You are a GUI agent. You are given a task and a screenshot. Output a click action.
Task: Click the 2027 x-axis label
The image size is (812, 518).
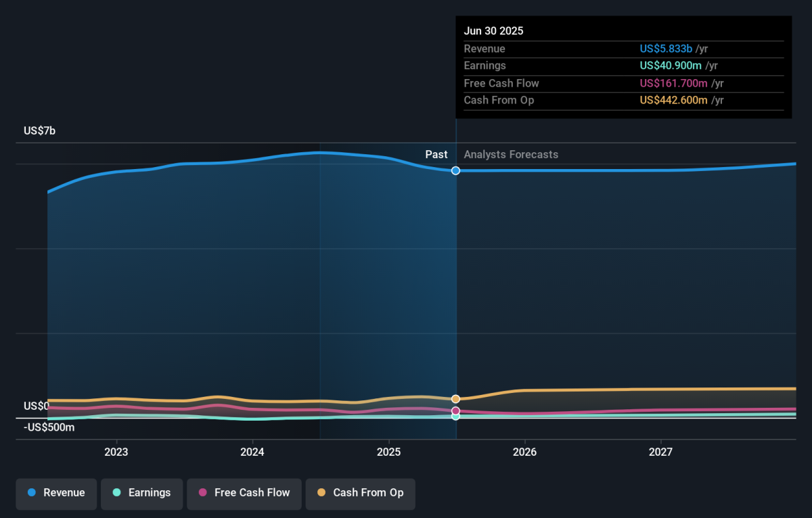point(660,452)
